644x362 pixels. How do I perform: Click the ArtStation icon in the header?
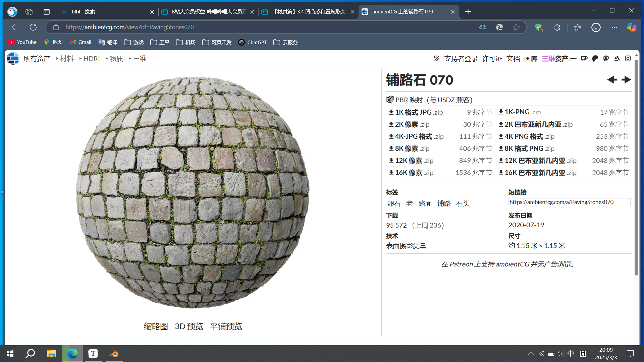pyautogui.click(x=617, y=58)
